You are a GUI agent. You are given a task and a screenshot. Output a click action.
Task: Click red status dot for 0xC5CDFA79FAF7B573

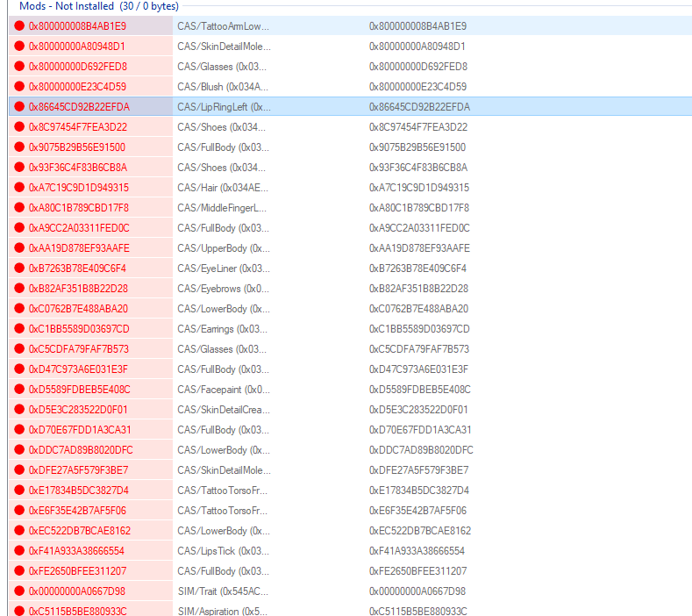point(19,349)
